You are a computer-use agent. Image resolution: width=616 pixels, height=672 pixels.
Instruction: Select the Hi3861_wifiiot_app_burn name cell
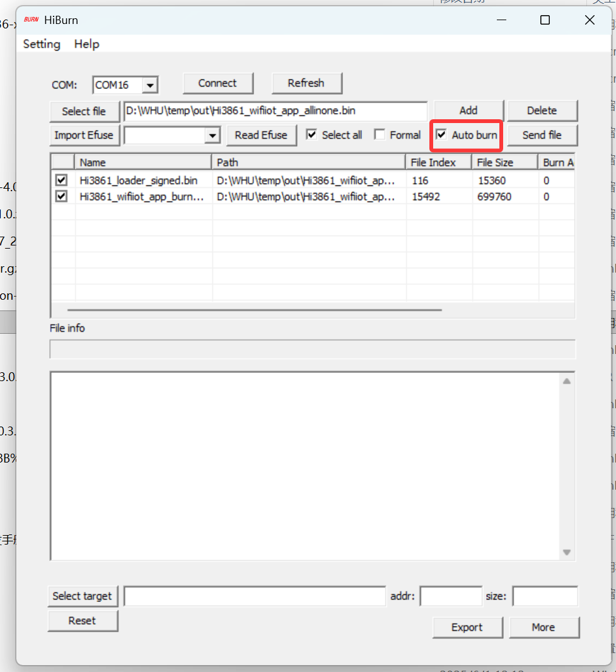click(142, 197)
